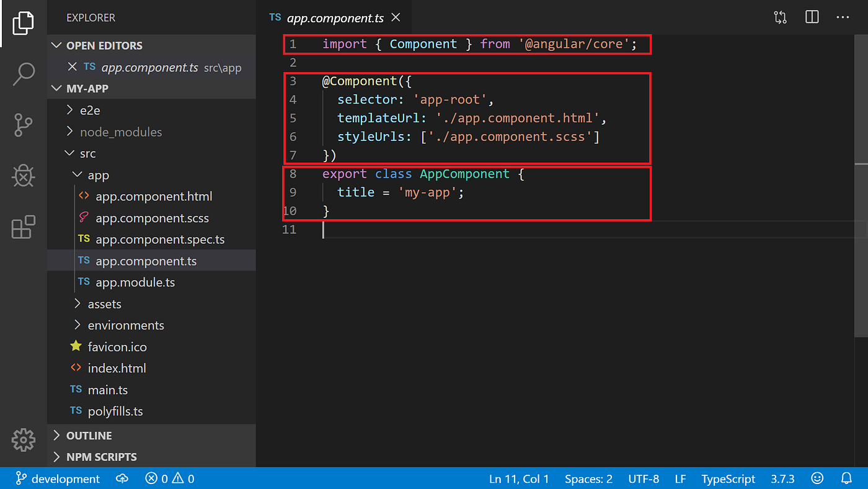Screen dimensions: 868x489
Task: Split the editor with split icon
Action: click(x=812, y=17)
